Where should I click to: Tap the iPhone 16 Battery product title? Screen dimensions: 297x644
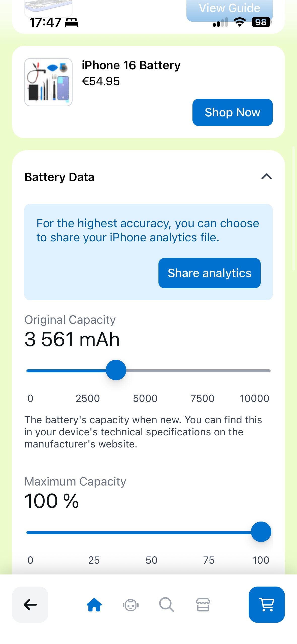tap(131, 65)
